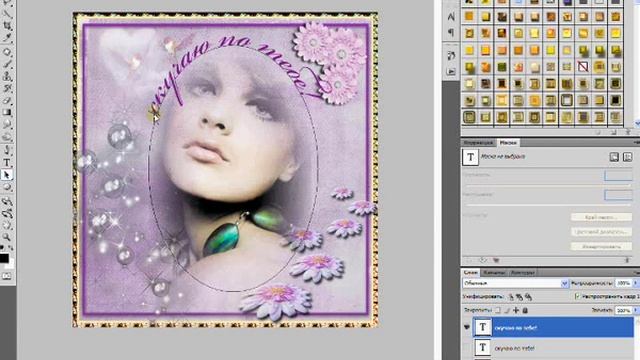Viewport: 640px width, 360px height.
Task: Click the Край маски button
Action: [602, 218]
